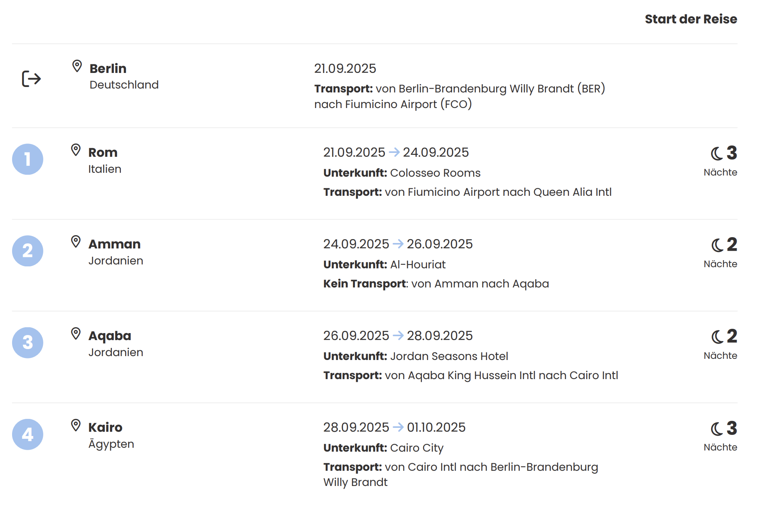Click the date arrow between 28.09.2025 and 01.10.2025
Viewport: 780px width, 532px height.
[x=398, y=427]
